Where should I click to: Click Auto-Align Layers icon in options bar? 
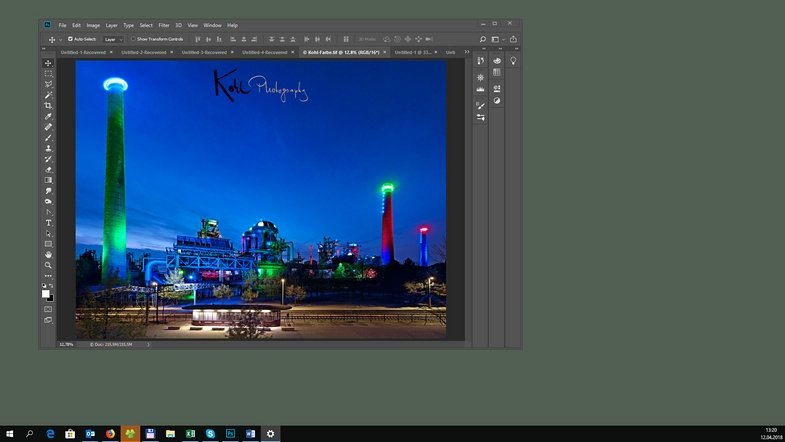point(346,39)
